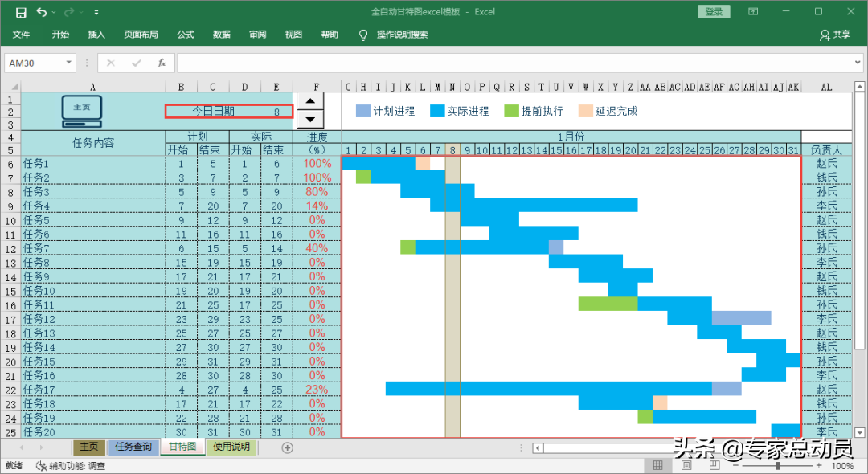Open the 视图 ribbon tab

click(x=293, y=35)
